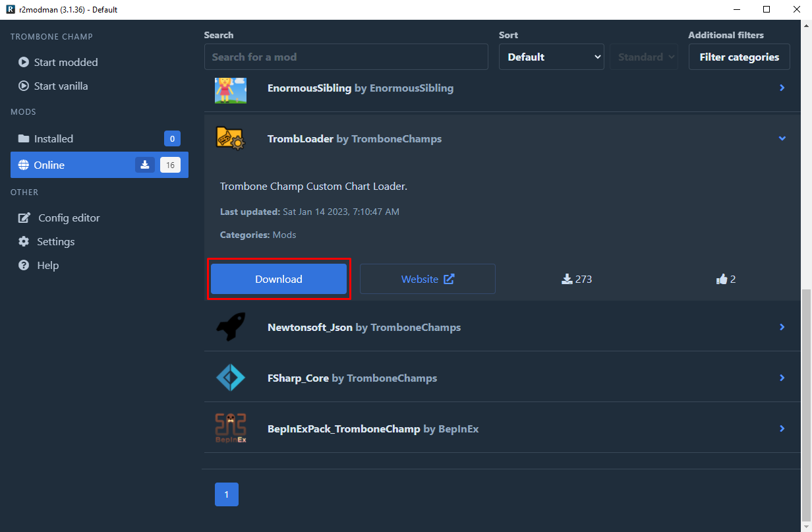Click the Online count badge showing 16
812x532 pixels.
pos(170,165)
